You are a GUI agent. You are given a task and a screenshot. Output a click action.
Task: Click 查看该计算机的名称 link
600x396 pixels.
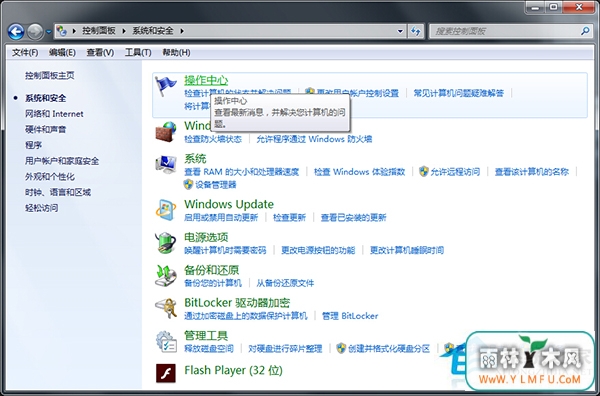[x=532, y=172]
